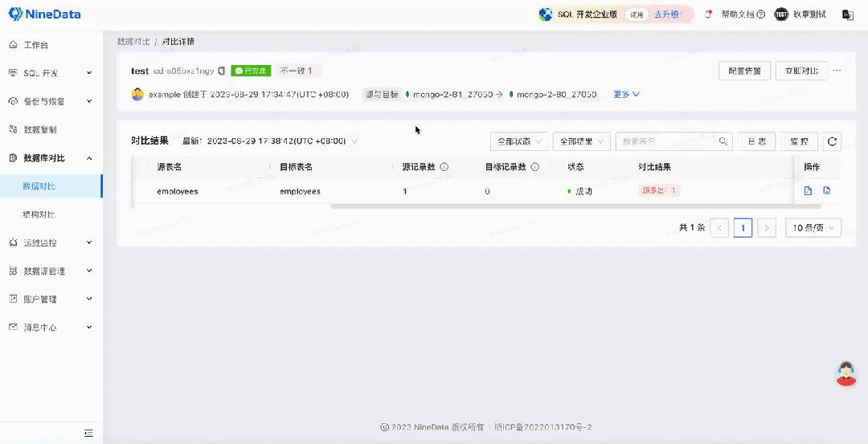Open the more actions ellipsis menu
The image size is (868, 444).
click(837, 71)
